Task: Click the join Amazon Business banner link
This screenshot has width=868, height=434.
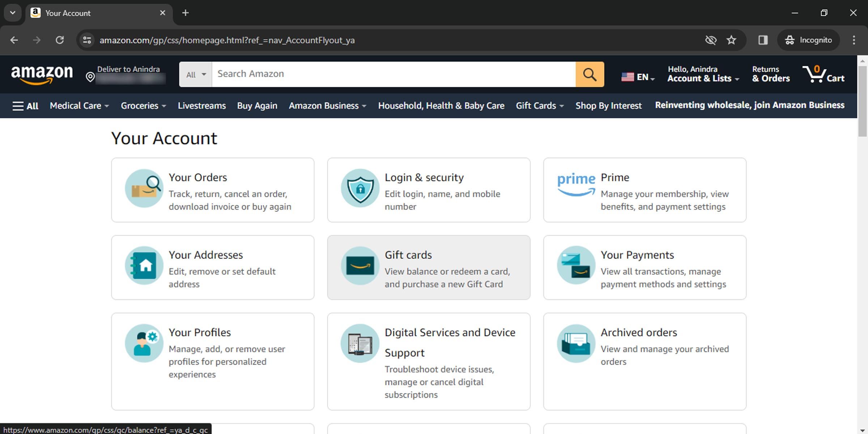Action: pyautogui.click(x=749, y=105)
